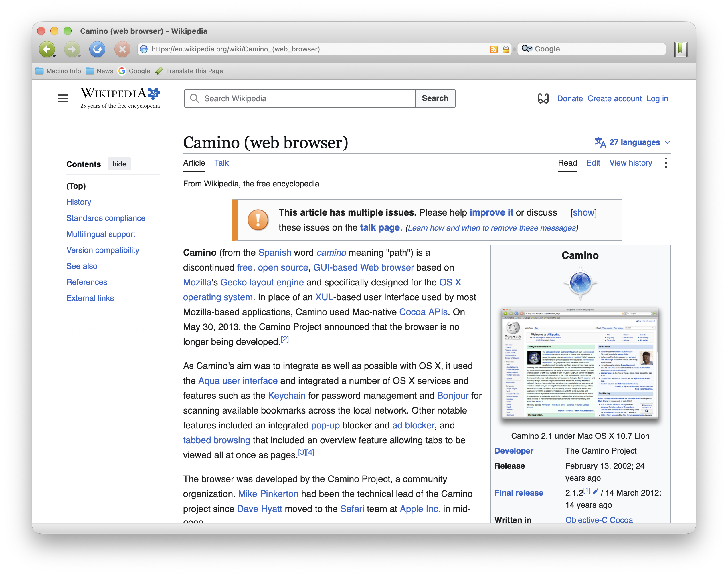Click the Donate link
This screenshot has height=576, width=728.
point(569,98)
